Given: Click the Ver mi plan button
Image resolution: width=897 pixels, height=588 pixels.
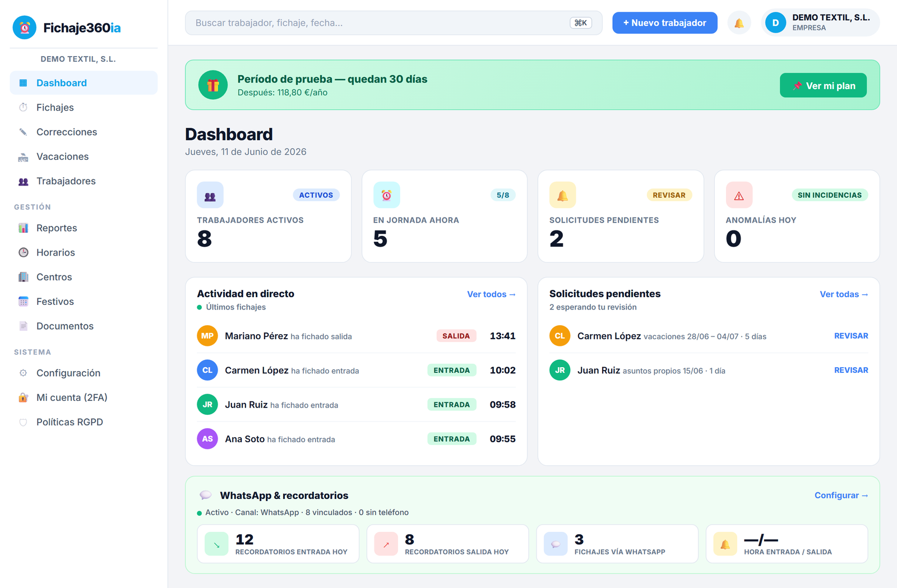Looking at the screenshot, I should 823,85.
